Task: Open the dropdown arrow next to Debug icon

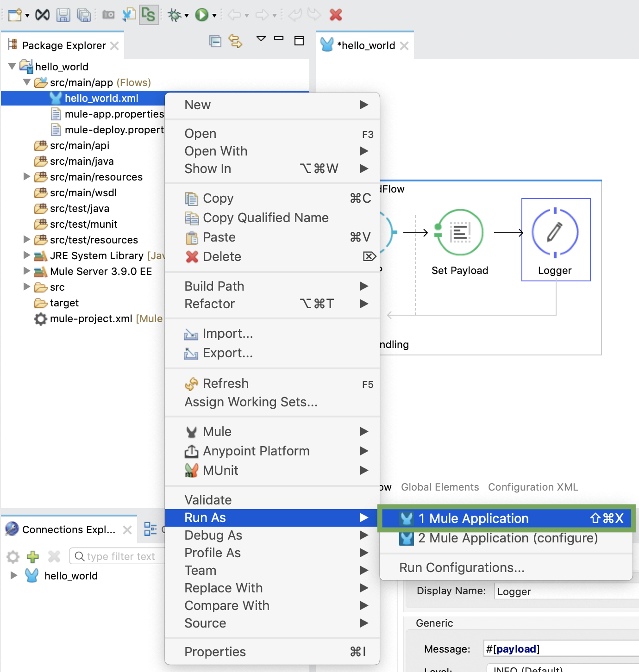Action: click(187, 16)
